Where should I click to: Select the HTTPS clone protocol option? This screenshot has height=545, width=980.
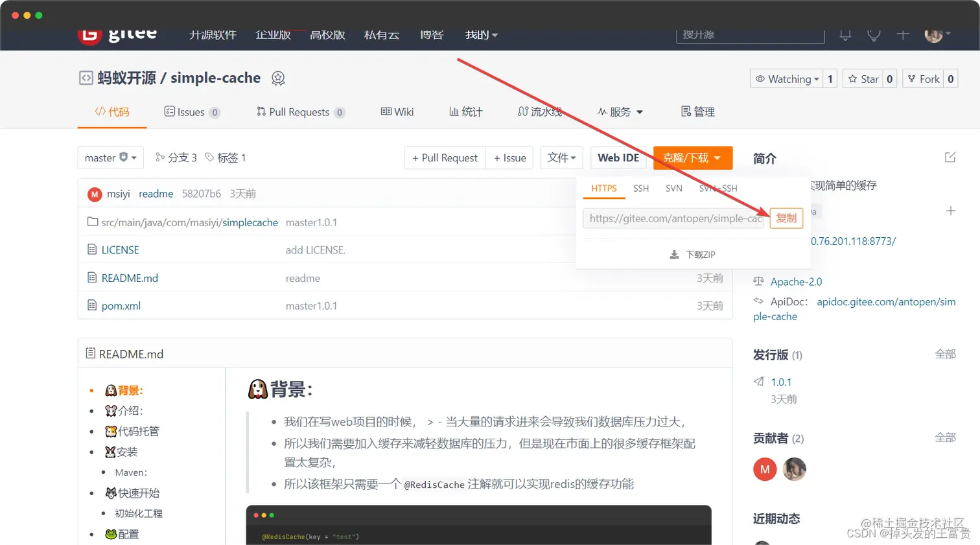tap(604, 188)
